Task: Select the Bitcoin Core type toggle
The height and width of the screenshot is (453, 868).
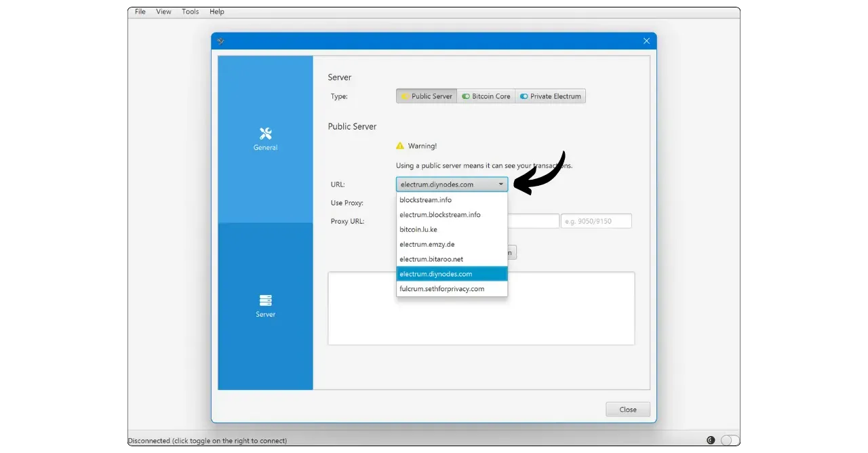Action: pos(486,96)
